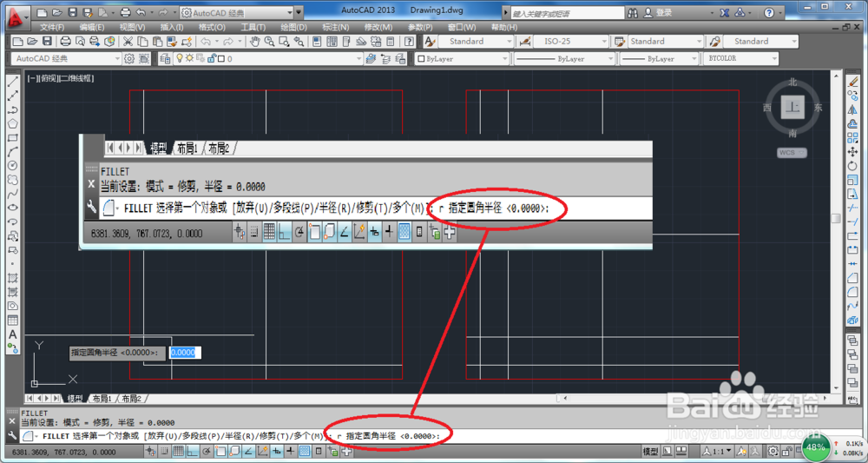
Task: Select the Erase tool in Modify toolbar
Action: [x=853, y=82]
